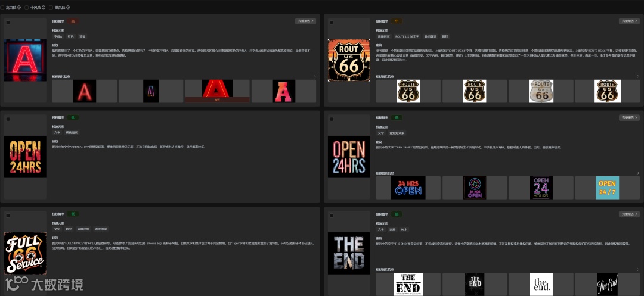Open full report for the neon OPEN 24HRS card
The height and width of the screenshot is (296, 644).
click(x=629, y=118)
